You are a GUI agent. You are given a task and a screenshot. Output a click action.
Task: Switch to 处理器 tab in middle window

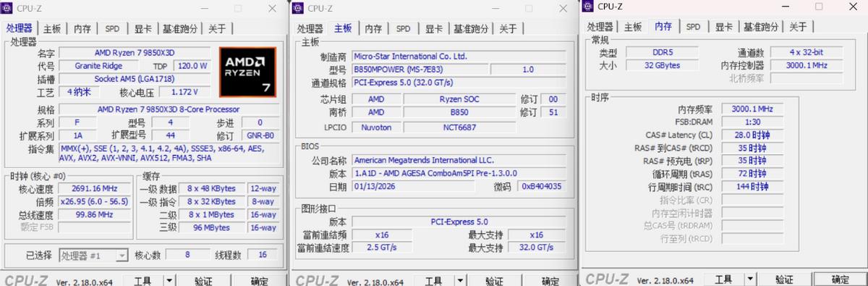click(310, 29)
